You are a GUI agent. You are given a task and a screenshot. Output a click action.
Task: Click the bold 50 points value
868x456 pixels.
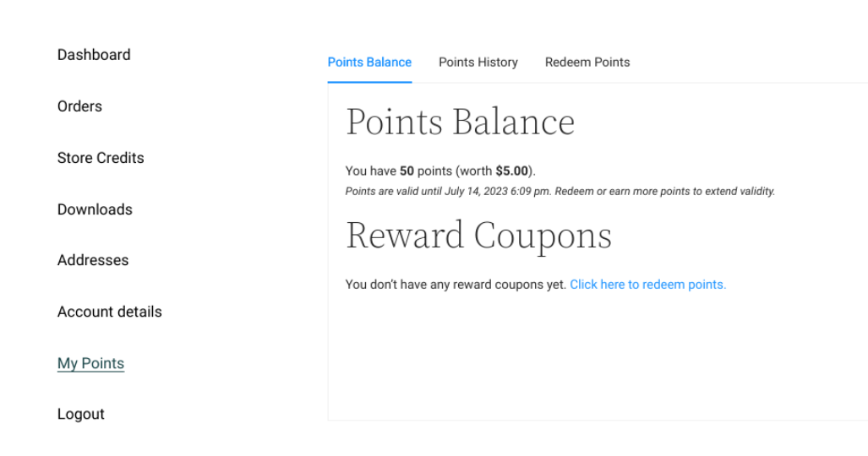click(407, 171)
